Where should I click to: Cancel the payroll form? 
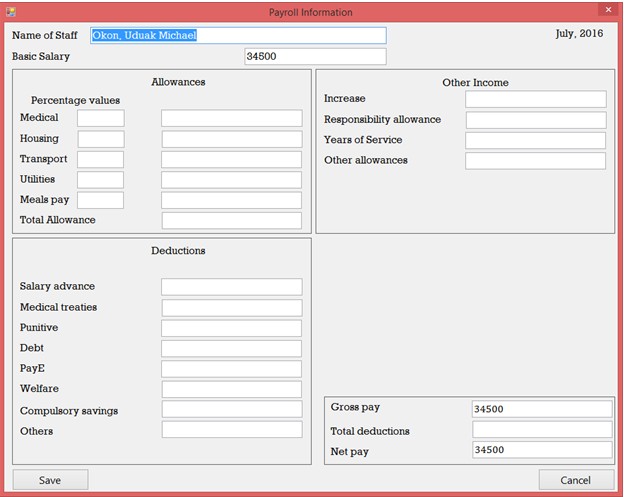576,480
